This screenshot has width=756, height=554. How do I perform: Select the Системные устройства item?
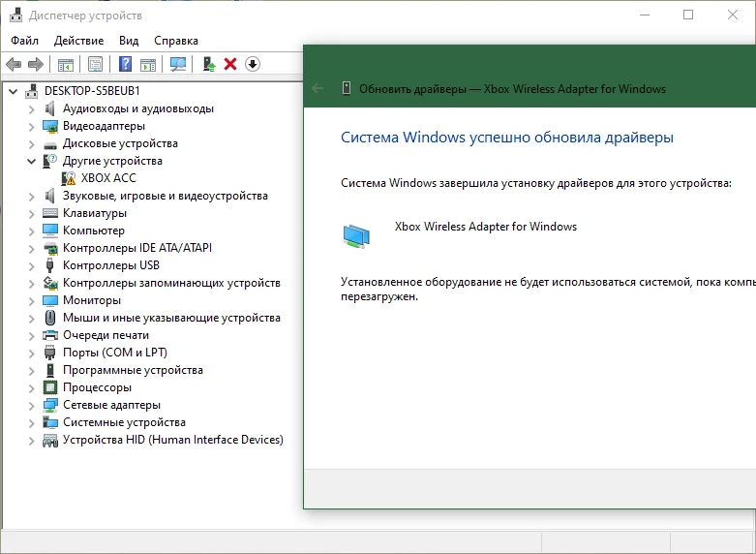[x=124, y=422]
